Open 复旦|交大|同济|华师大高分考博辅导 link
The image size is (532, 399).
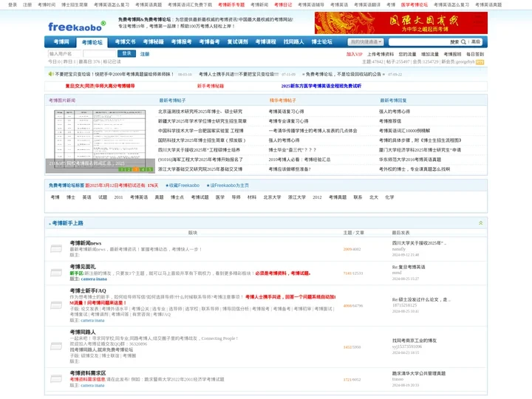pyautogui.click(x=100, y=86)
